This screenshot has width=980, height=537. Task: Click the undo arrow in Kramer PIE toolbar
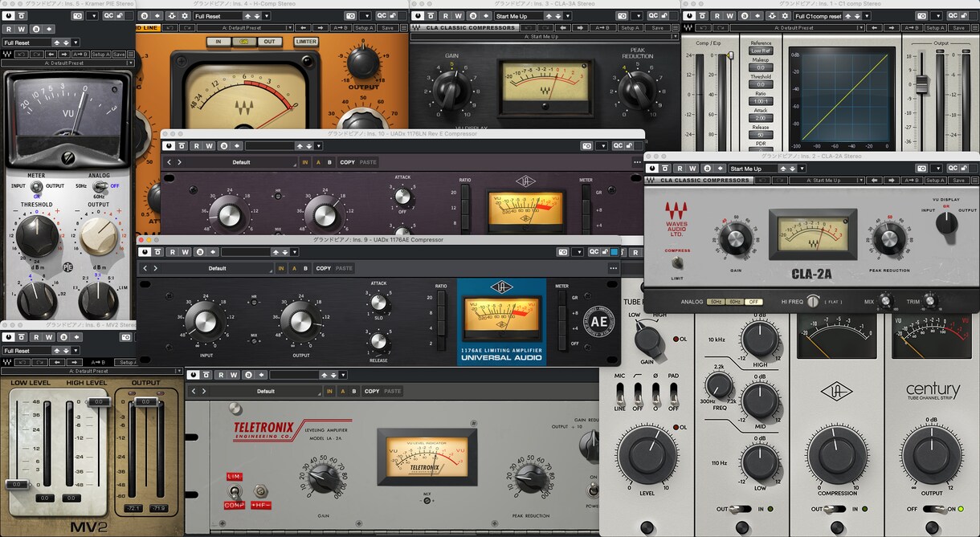[22, 54]
